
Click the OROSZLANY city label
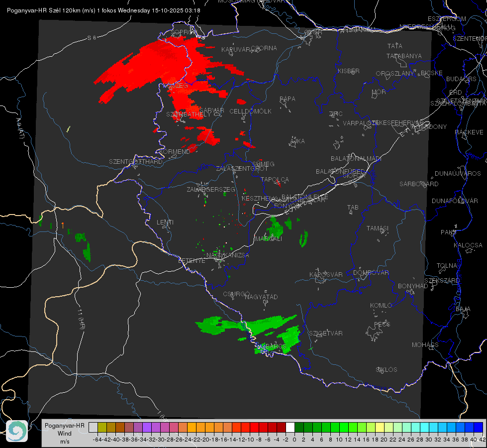pyautogui.click(x=395, y=74)
